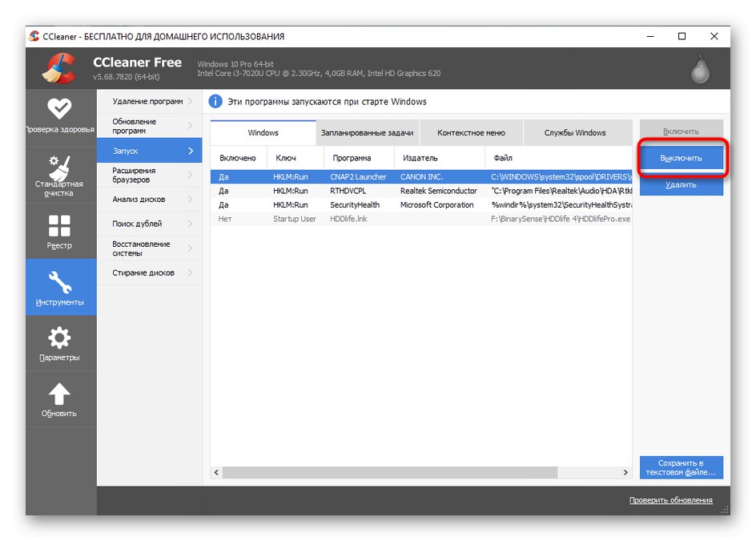
Task: Select the SecurityHealth startup entry
Action: [x=421, y=204]
